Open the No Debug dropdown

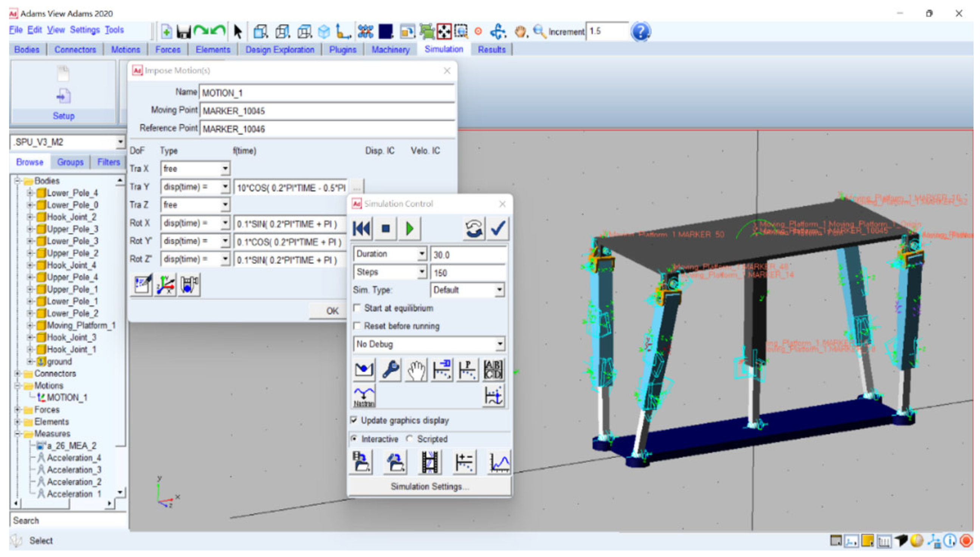tap(499, 344)
